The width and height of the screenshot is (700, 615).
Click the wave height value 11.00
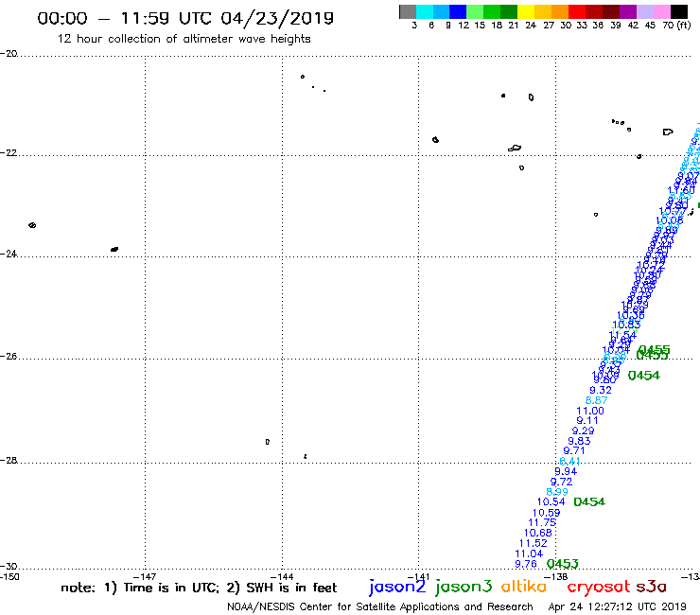pos(589,411)
